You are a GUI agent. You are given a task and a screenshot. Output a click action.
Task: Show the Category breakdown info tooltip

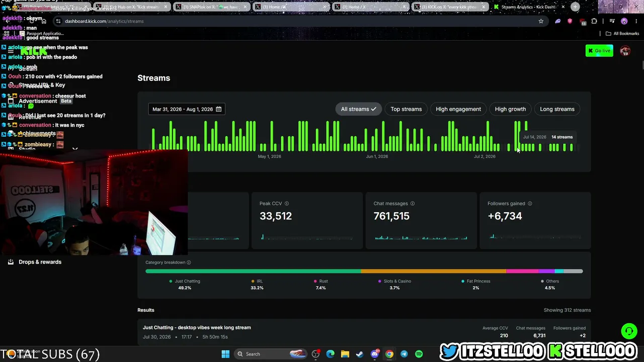pos(189,262)
